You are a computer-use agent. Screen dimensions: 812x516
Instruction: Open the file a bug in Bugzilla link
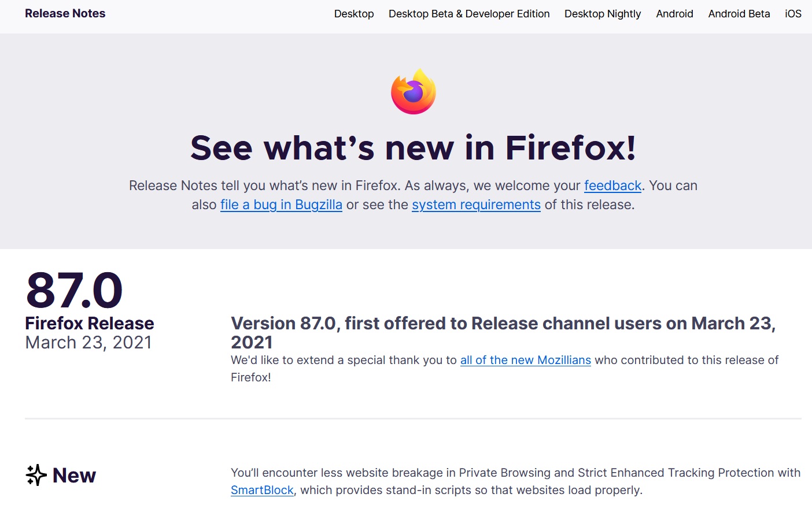[x=281, y=205]
